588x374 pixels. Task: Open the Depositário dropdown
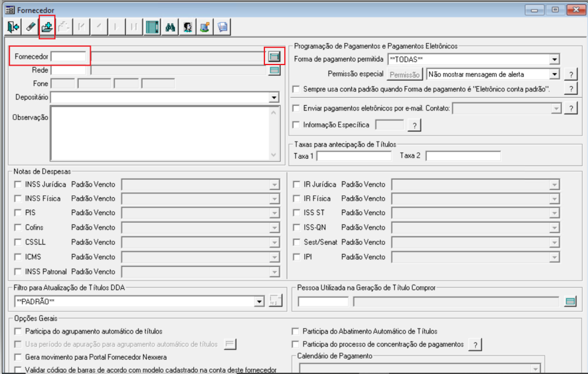pyautogui.click(x=274, y=97)
